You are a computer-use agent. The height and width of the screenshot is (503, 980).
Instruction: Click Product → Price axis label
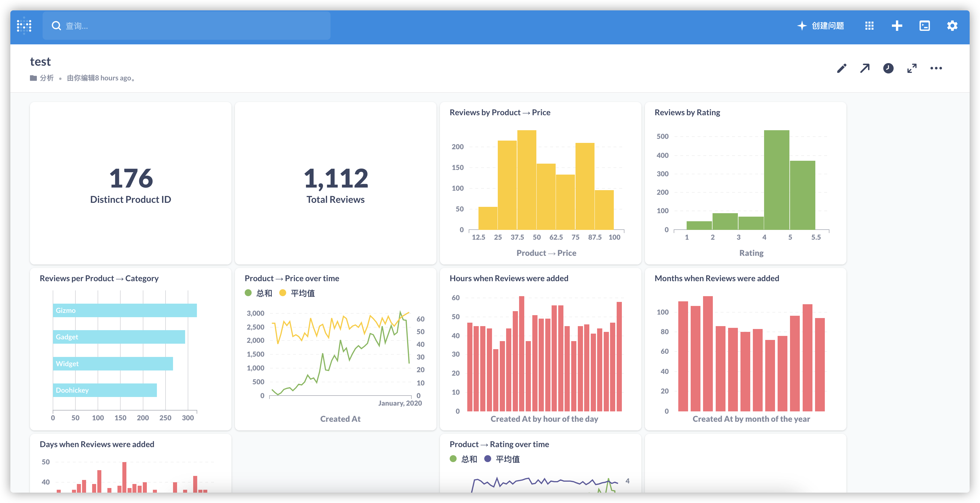[x=546, y=253]
